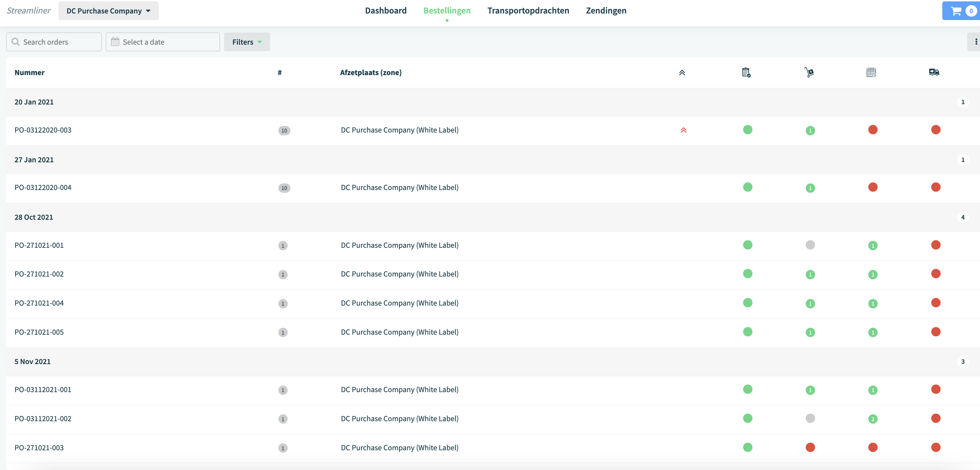Open the Transportopdrachten tab
The image size is (980, 470).
[528, 11]
